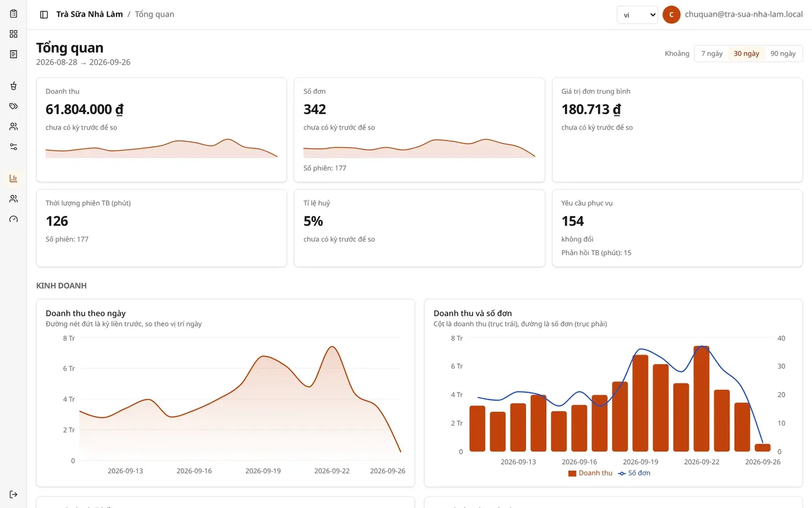Select the 30 ngày range
The image size is (812, 508).
[746, 54]
